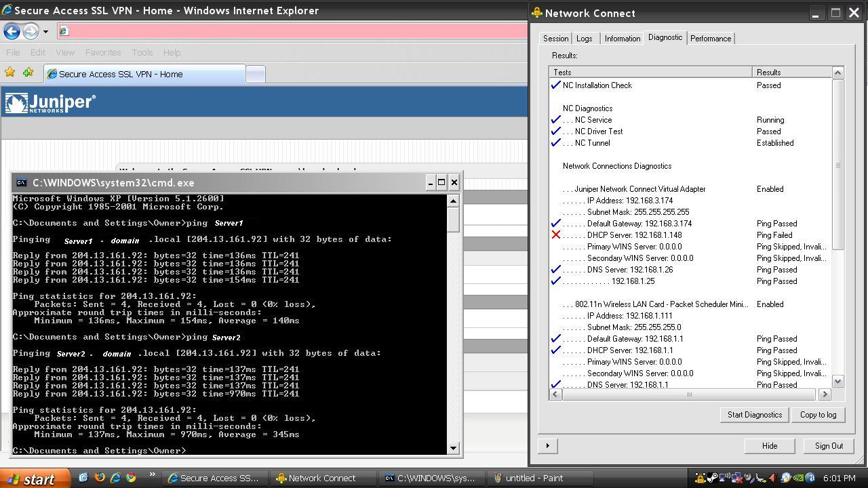
Task: Launch Firefox from the Quick Launch bar
Action: (100, 478)
